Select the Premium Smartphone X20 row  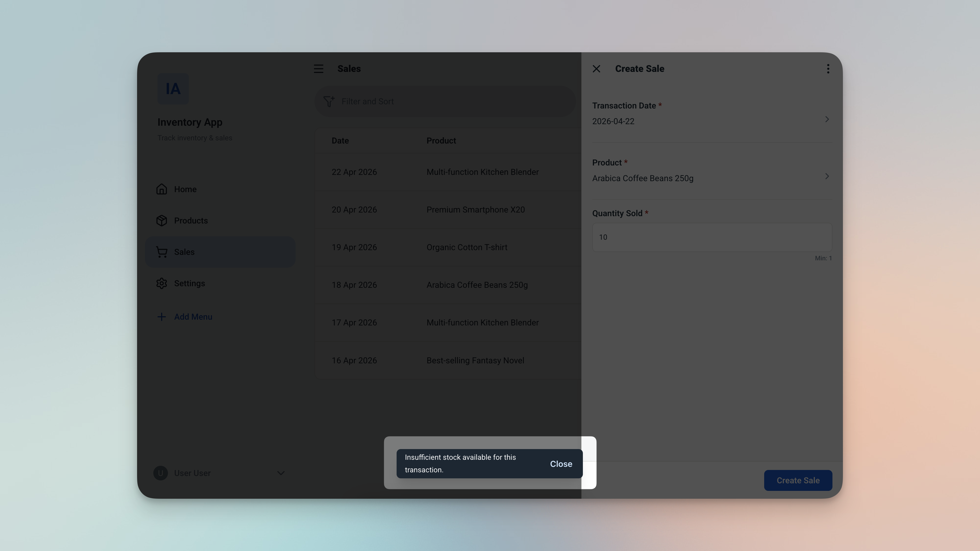pyautogui.click(x=448, y=210)
